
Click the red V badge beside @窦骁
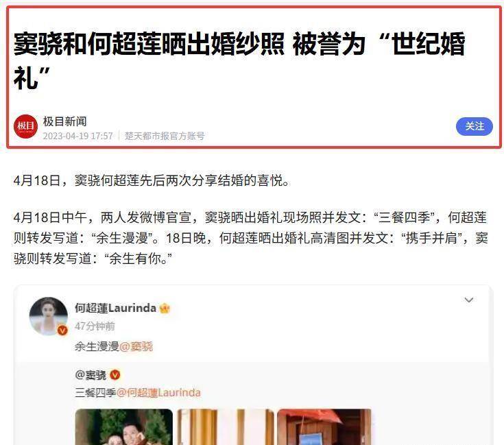click(115, 374)
